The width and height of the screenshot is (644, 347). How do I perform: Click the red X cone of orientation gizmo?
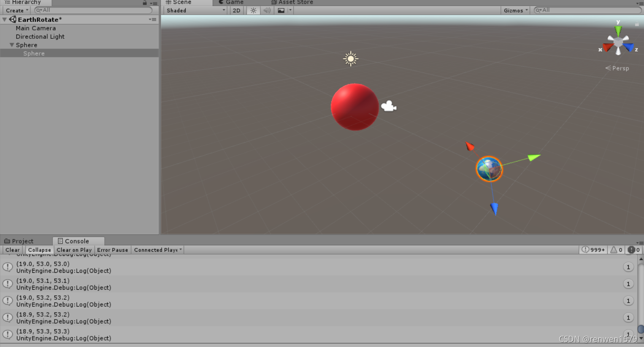608,47
